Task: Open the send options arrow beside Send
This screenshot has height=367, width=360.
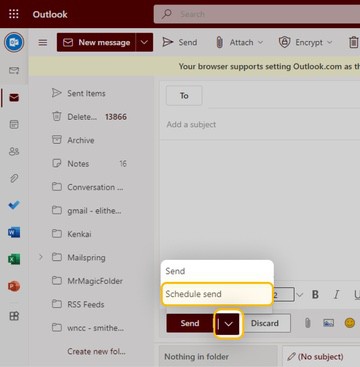Action: coord(228,323)
